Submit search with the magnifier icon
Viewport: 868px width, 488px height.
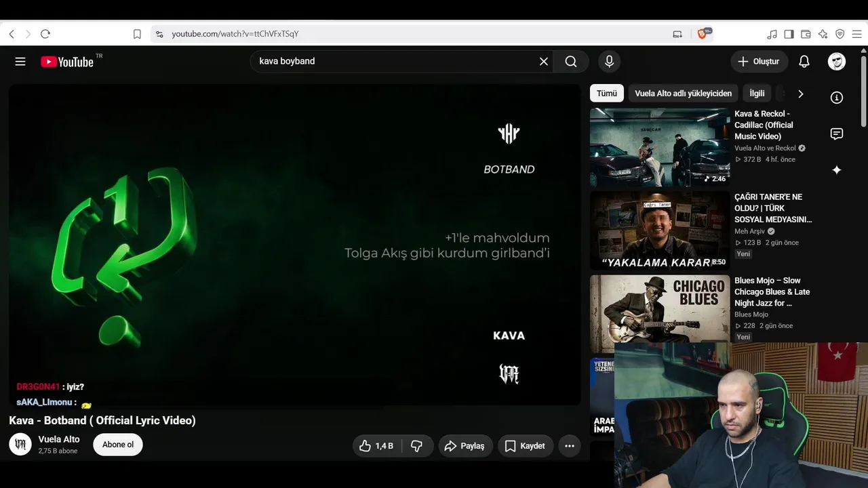(x=571, y=62)
